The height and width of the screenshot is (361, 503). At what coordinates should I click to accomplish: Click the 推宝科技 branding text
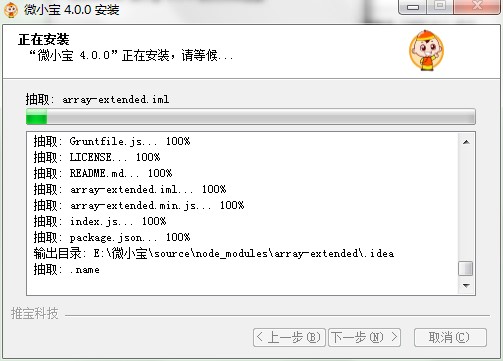[x=35, y=314]
